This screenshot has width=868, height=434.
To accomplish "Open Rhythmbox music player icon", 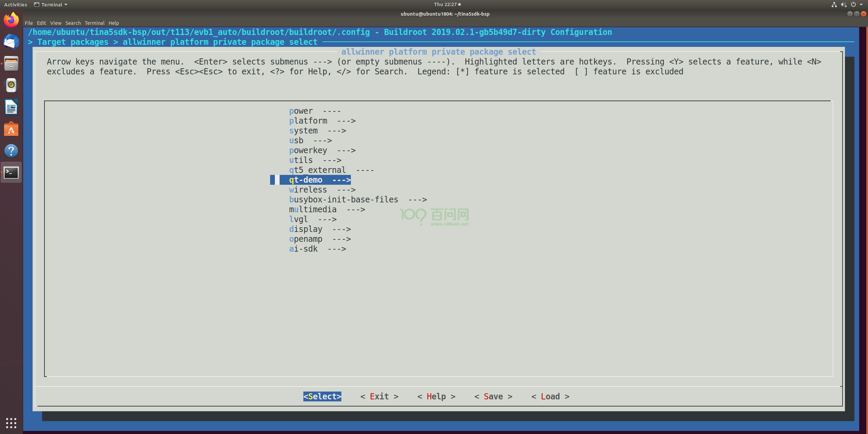I will pos(11,85).
